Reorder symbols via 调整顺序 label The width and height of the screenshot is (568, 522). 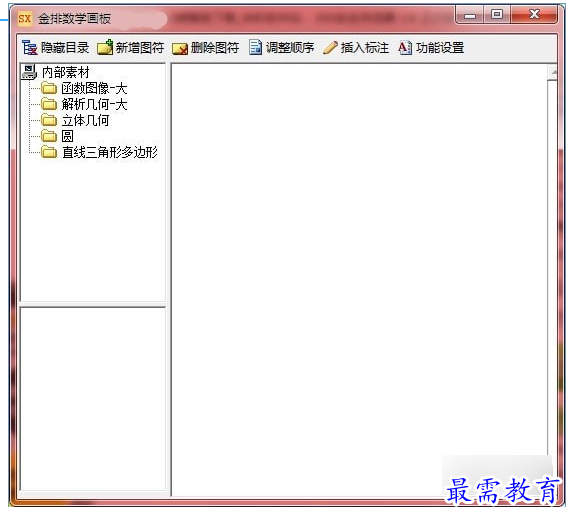click(x=290, y=48)
